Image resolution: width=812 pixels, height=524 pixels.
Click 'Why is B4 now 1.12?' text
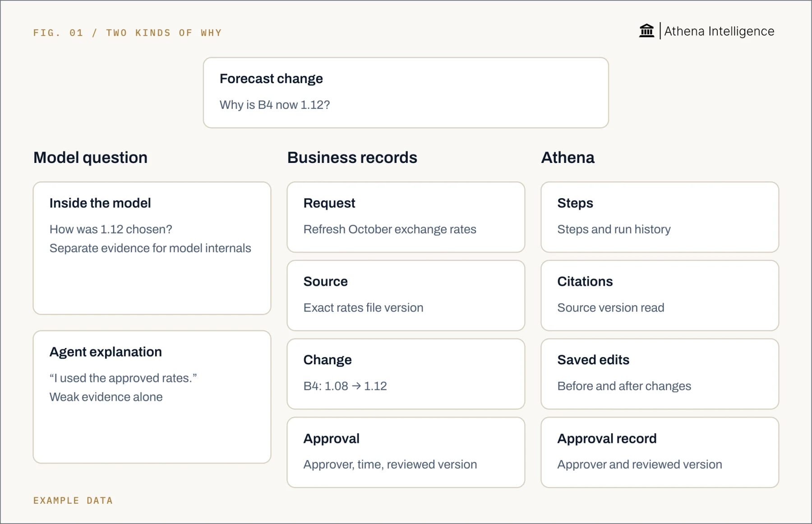click(275, 105)
